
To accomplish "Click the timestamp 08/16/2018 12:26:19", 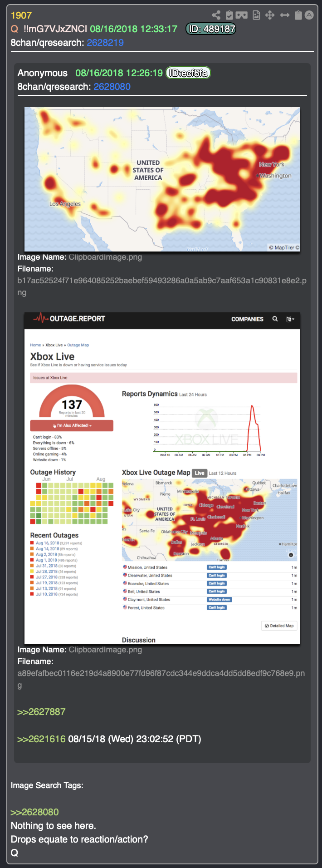I will point(119,73).
